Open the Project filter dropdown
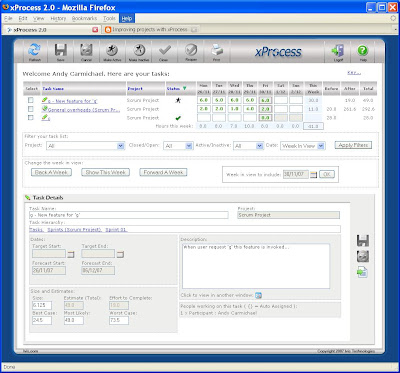 (85, 146)
